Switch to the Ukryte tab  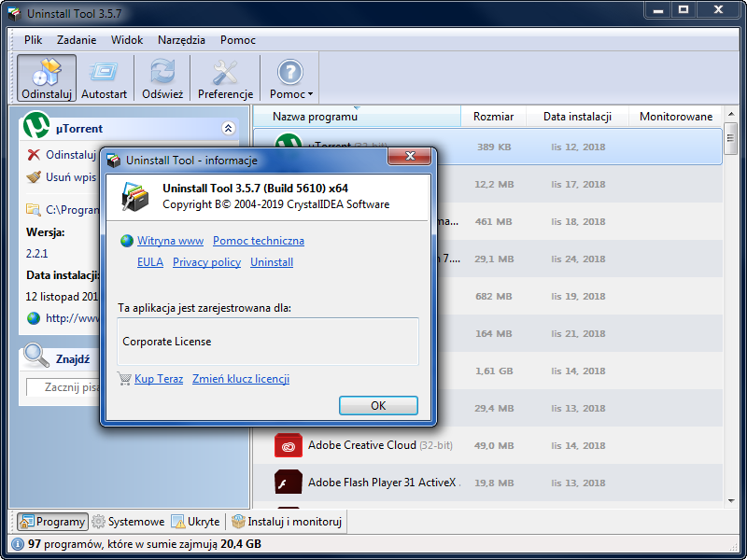(196, 522)
